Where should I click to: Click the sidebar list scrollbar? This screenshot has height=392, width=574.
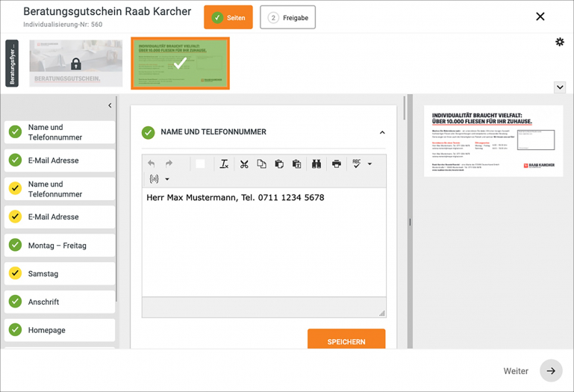(116, 199)
